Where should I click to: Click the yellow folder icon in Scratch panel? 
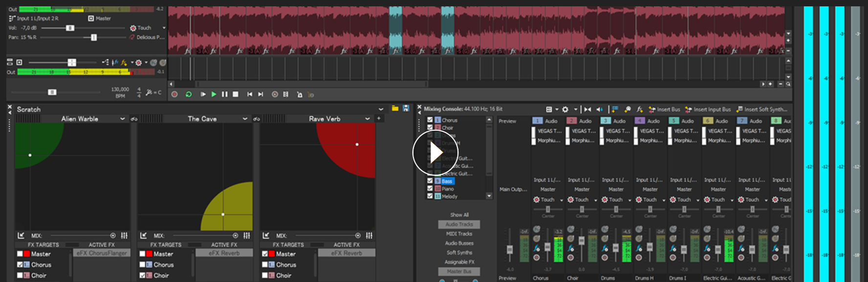[x=395, y=109]
